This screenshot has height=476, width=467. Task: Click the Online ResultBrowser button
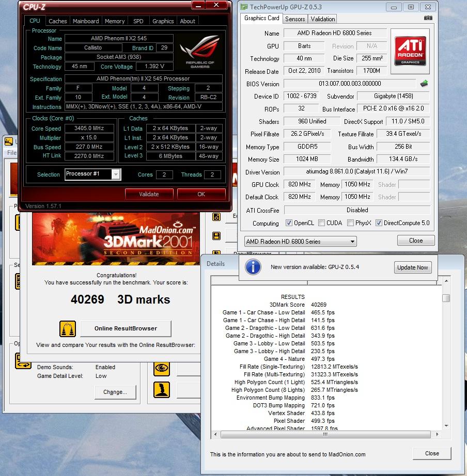(126, 328)
